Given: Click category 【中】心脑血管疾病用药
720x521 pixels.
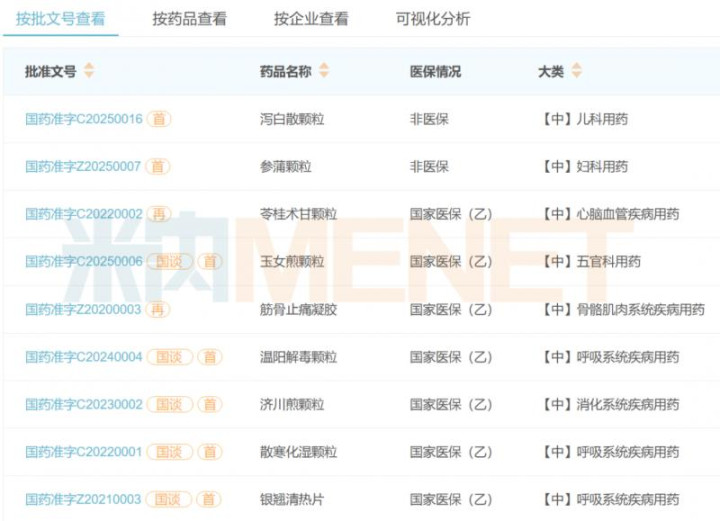Looking at the screenshot, I should tap(609, 214).
